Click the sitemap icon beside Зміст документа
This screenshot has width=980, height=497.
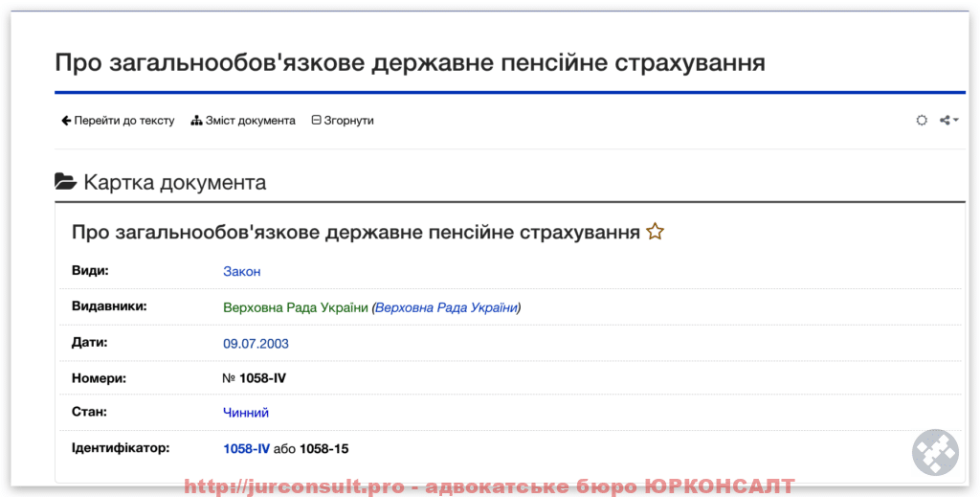196,121
